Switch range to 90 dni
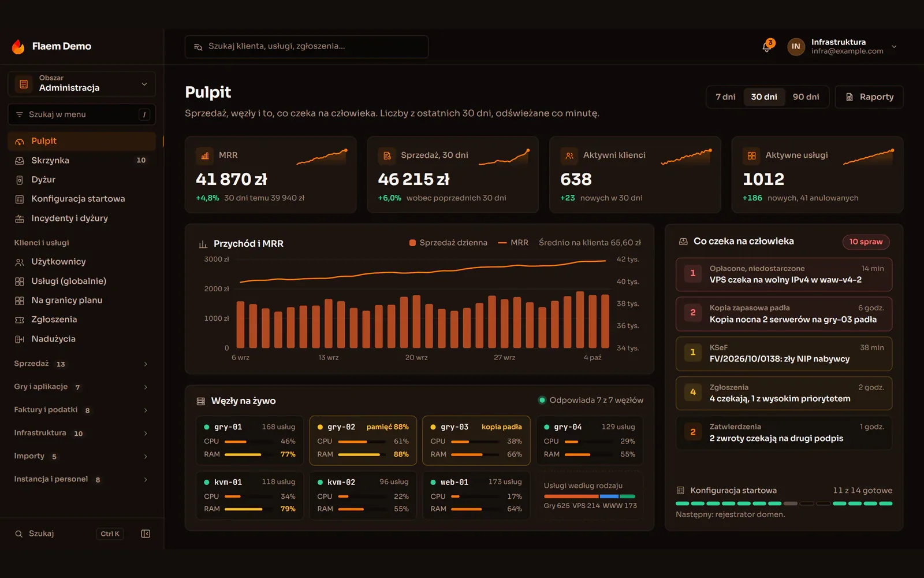Image resolution: width=924 pixels, height=578 pixels. coord(806,97)
